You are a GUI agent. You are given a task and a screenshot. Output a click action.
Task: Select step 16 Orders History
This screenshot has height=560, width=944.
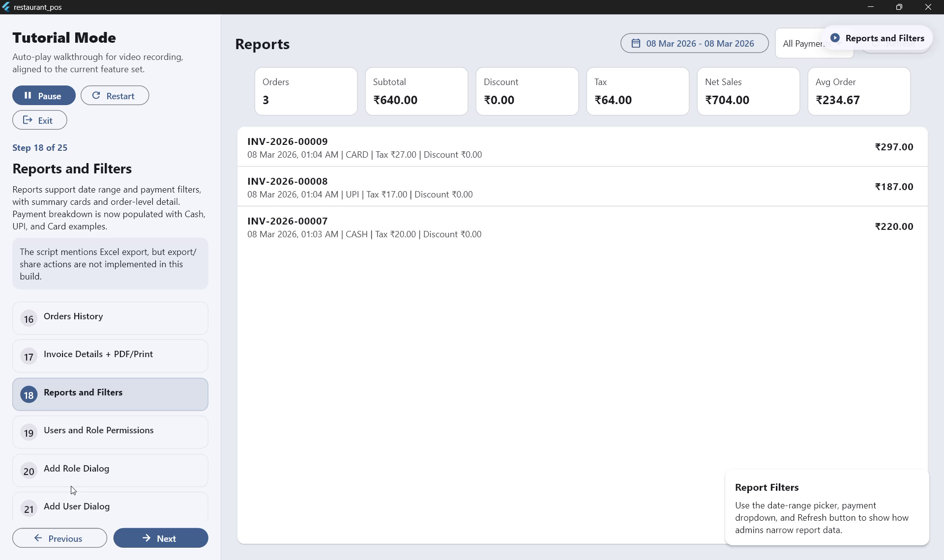click(110, 317)
